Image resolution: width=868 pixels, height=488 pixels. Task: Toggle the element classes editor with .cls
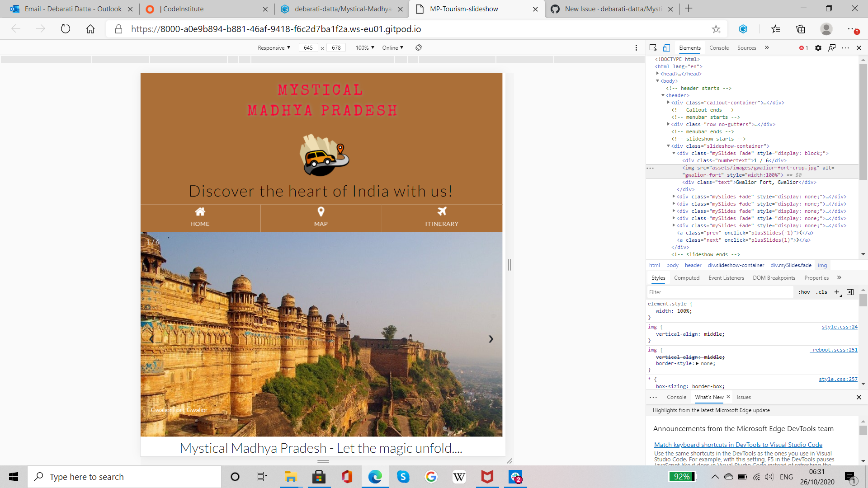tap(821, 292)
